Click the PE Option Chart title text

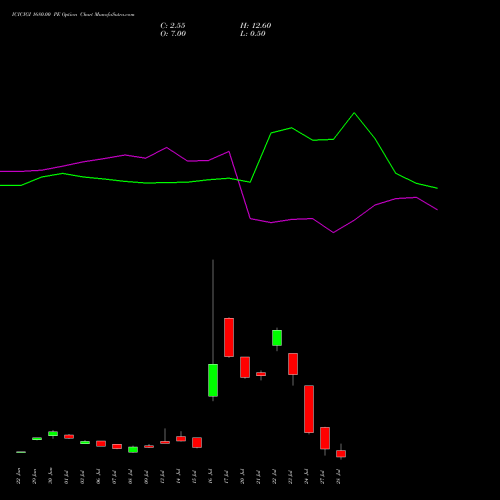click(x=73, y=15)
